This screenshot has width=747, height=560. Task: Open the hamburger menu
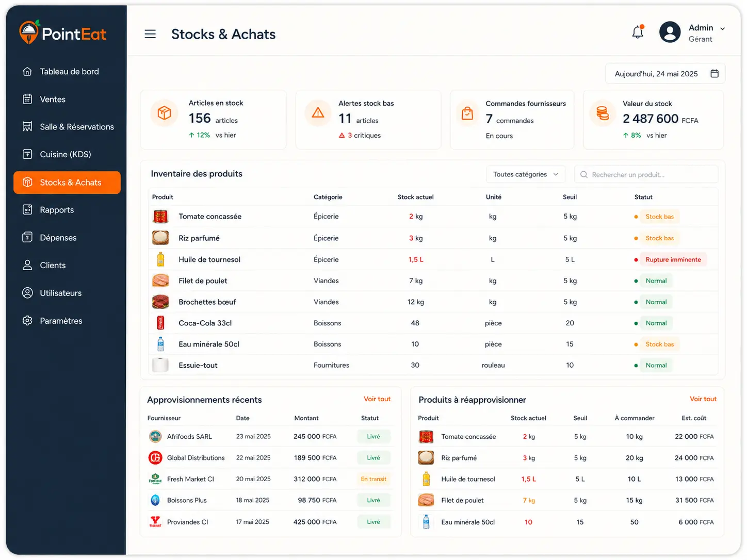150,34
